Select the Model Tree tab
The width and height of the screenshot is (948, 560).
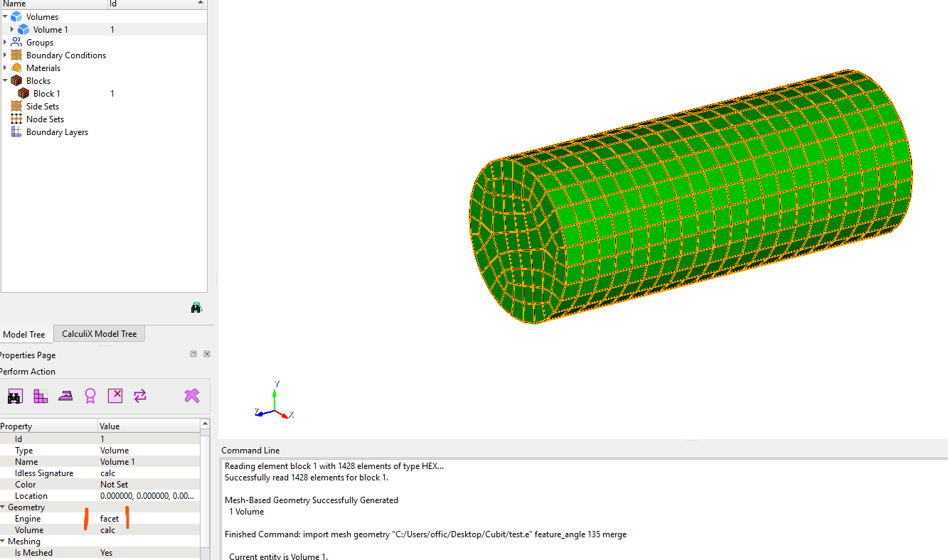[x=24, y=335]
